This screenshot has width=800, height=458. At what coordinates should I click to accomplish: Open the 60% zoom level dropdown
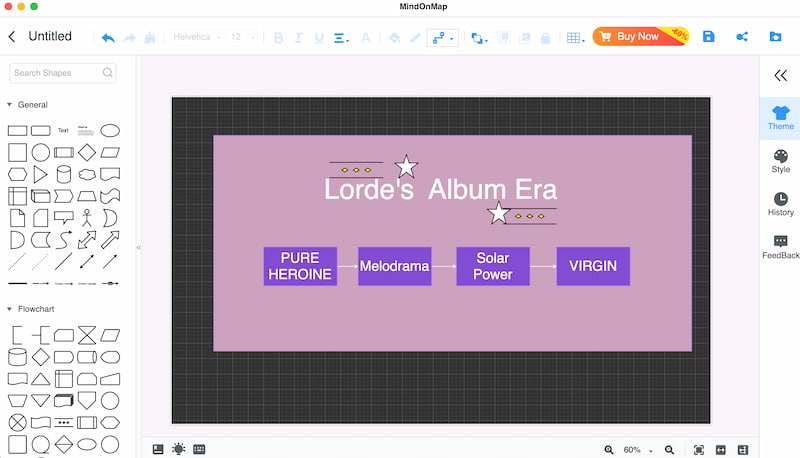point(637,450)
